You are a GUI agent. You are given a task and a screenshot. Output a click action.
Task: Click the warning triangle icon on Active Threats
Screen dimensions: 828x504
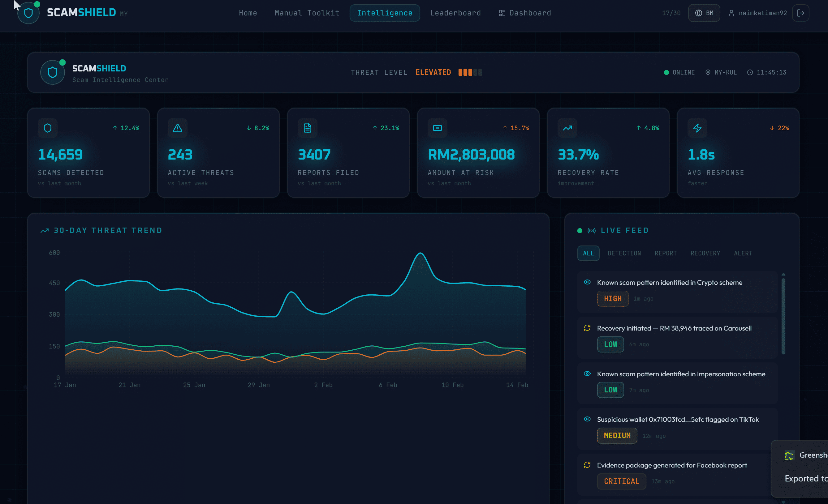click(177, 128)
